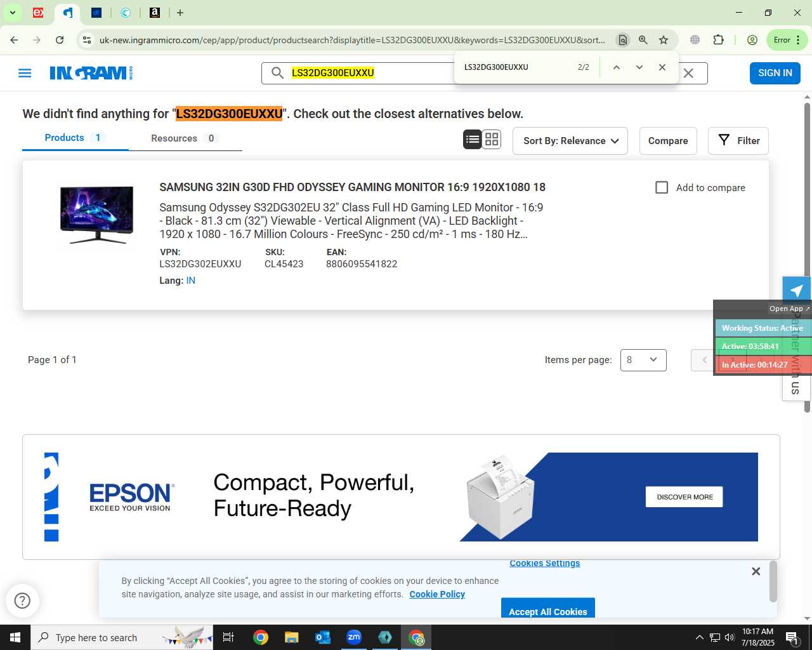Viewport: 812px width, 650px height.
Task: Open File Explorer from taskbar
Action: (291, 637)
